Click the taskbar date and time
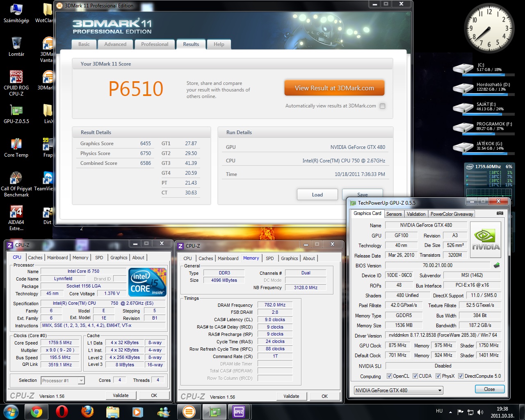This screenshot has height=420, width=525. (502, 412)
